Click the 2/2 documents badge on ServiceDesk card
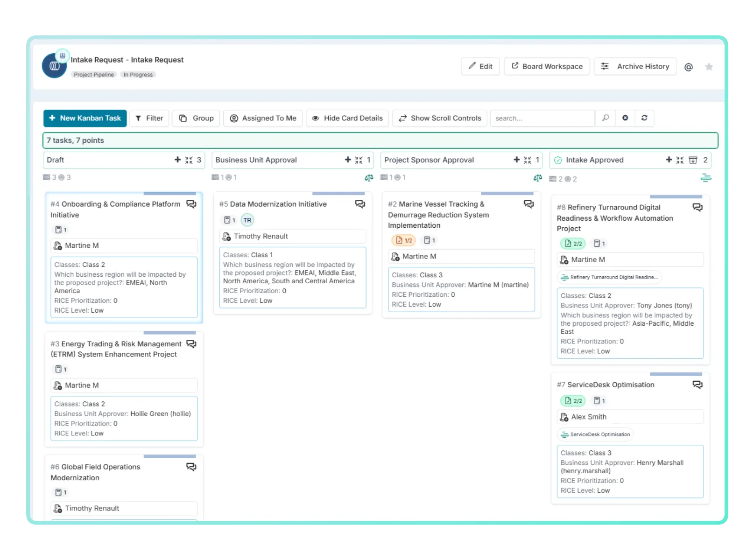 (573, 401)
